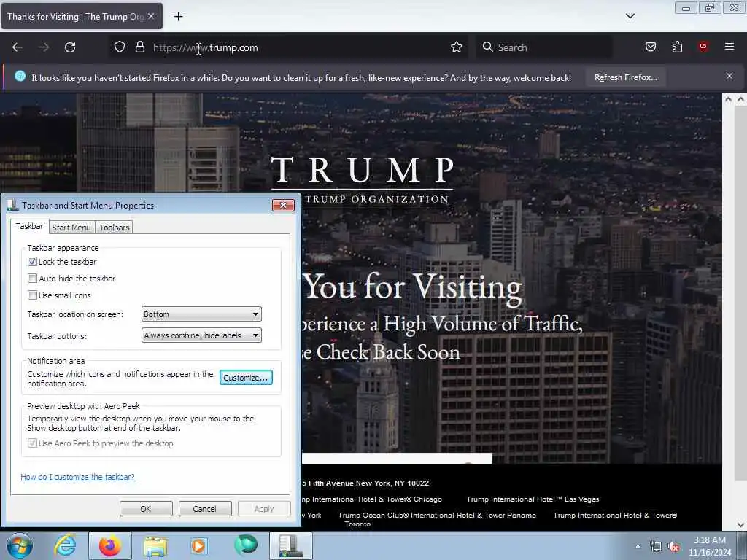
Task: Click the Firefox taskbar icon
Action: pos(110,545)
